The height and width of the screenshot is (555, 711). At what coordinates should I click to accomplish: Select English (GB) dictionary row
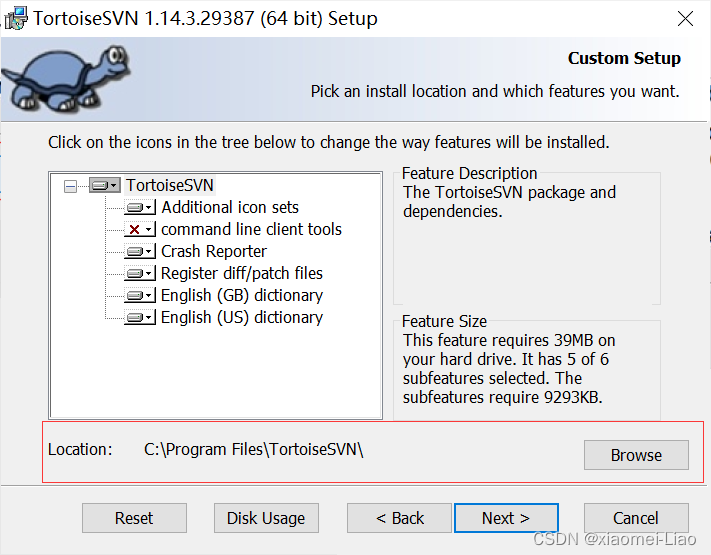(x=242, y=296)
